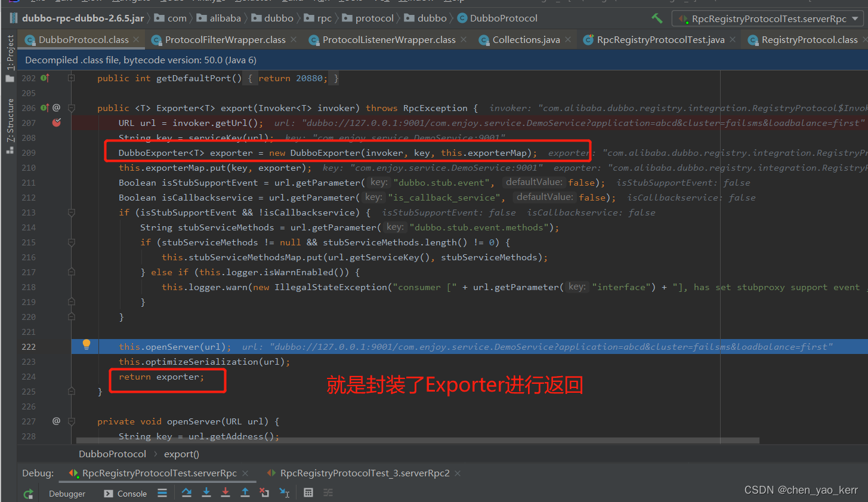Click line number 222 in the gutter
The height and width of the screenshot is (502, 868).
pos(29,347)
